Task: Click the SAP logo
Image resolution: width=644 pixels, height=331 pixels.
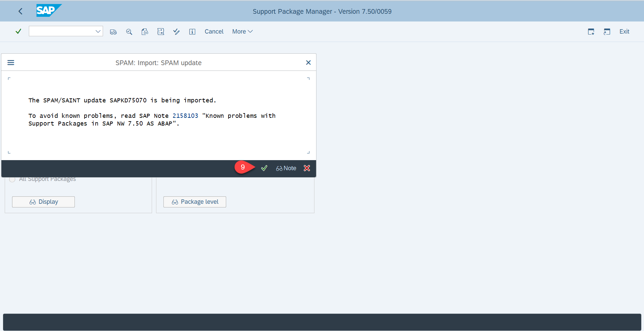Action: (49, 11)
